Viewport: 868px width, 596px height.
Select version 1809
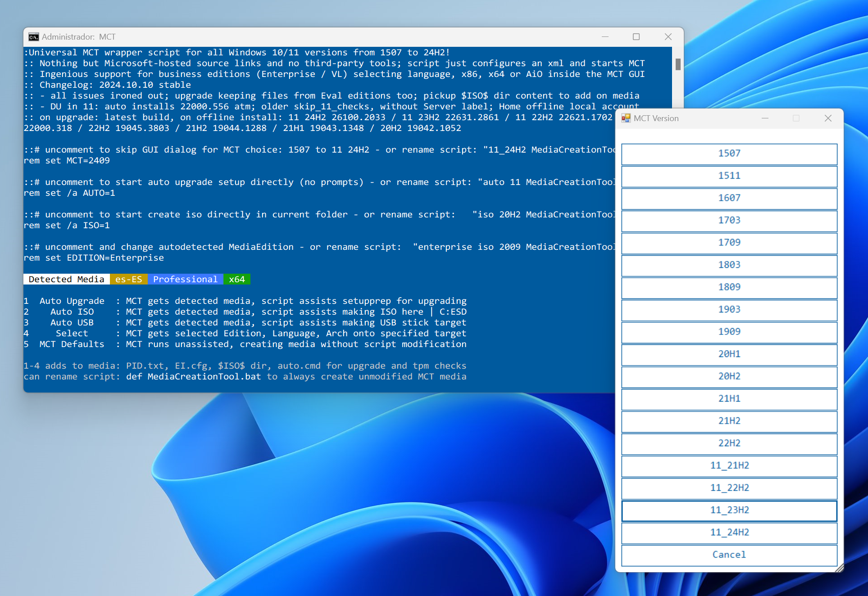pos(729,287)
